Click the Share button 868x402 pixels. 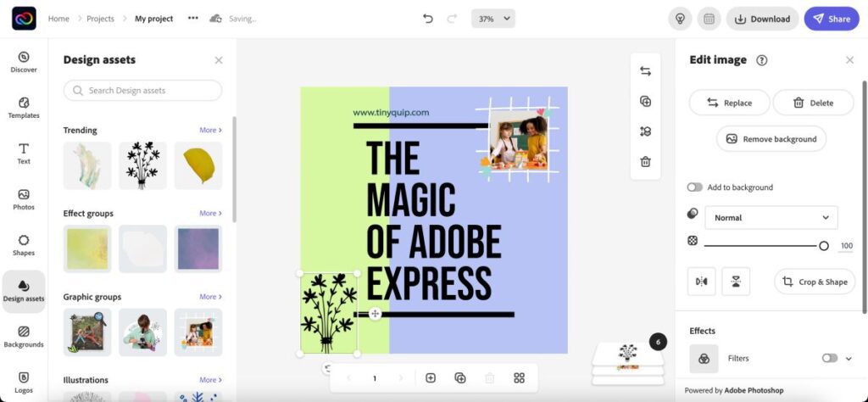point(832,19)
